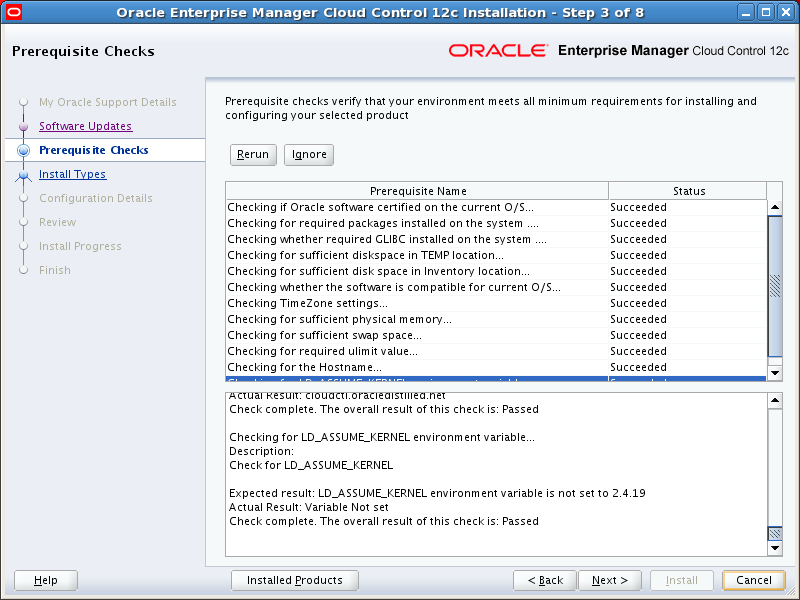Screen dimensions: 800x600
Task: Click Review step in sidebar
Action: [58, 222]
